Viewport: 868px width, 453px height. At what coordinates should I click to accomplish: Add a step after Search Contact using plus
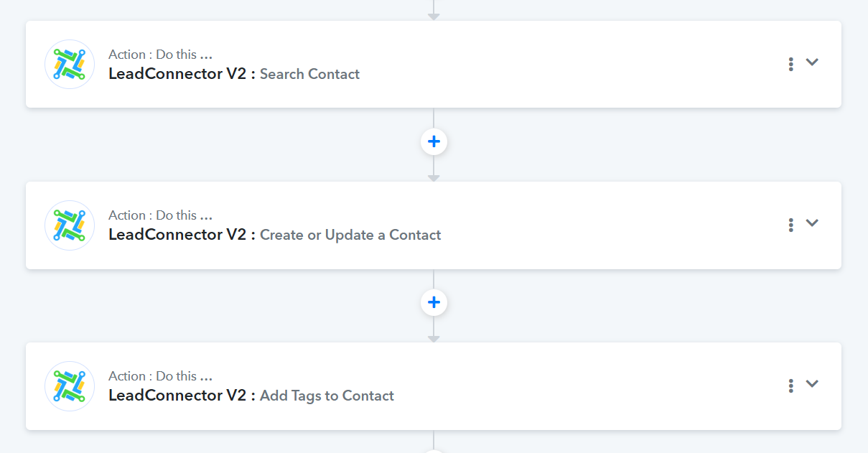point(434,142)
